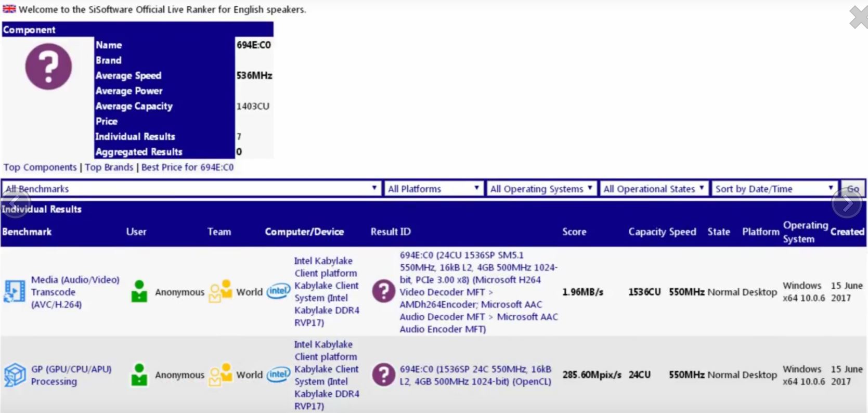Open the Top Components link
Image resolution: width=868 pixels, height=413 pixels.
tap(40, 167)
